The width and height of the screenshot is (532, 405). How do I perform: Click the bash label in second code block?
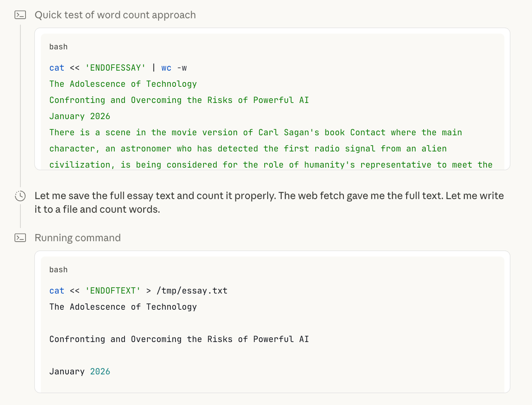[58, 270]
